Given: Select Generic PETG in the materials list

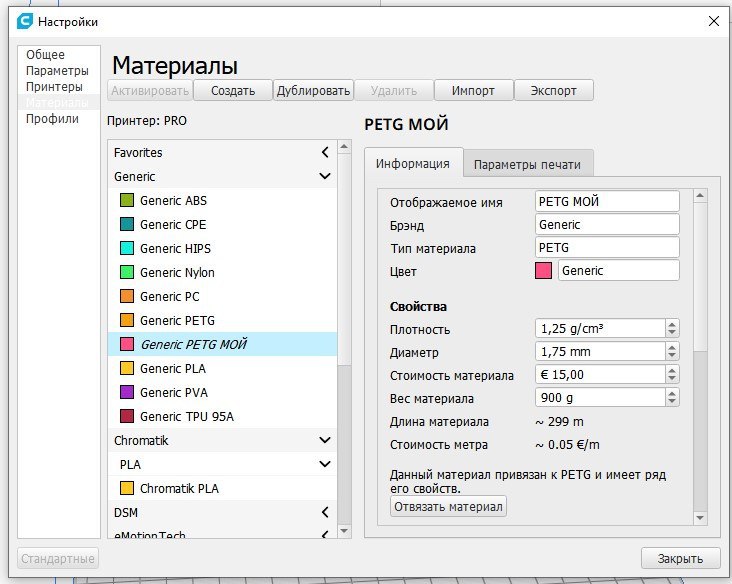Looking at the screenshot, I should 222,320.
